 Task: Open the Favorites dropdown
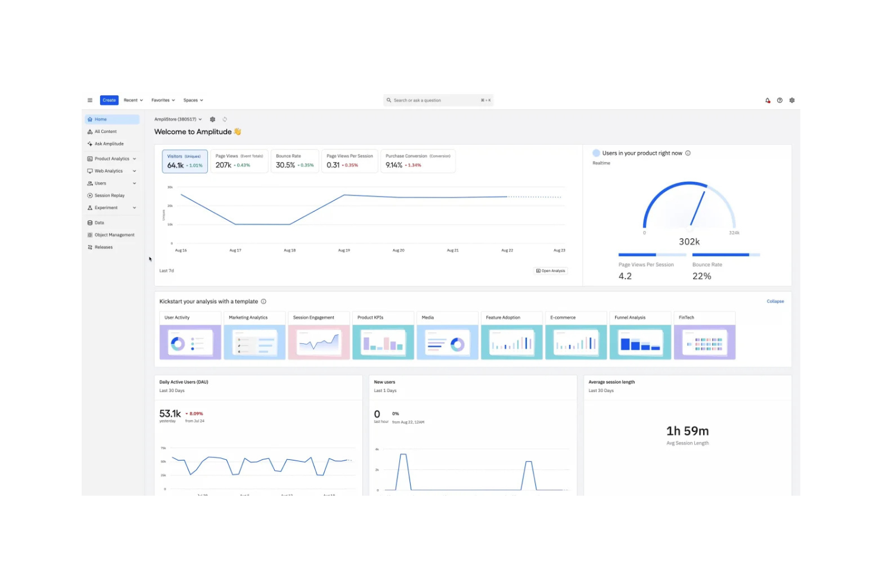(x=163, y=100)
